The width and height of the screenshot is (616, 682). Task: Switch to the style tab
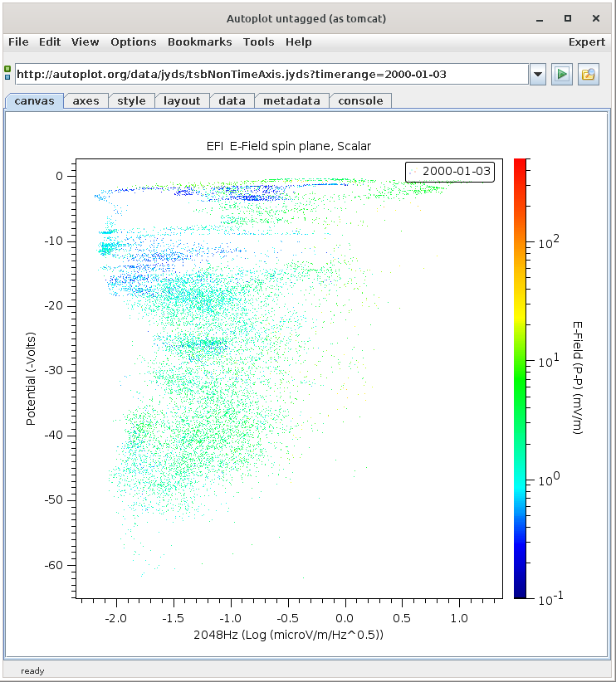131,100
